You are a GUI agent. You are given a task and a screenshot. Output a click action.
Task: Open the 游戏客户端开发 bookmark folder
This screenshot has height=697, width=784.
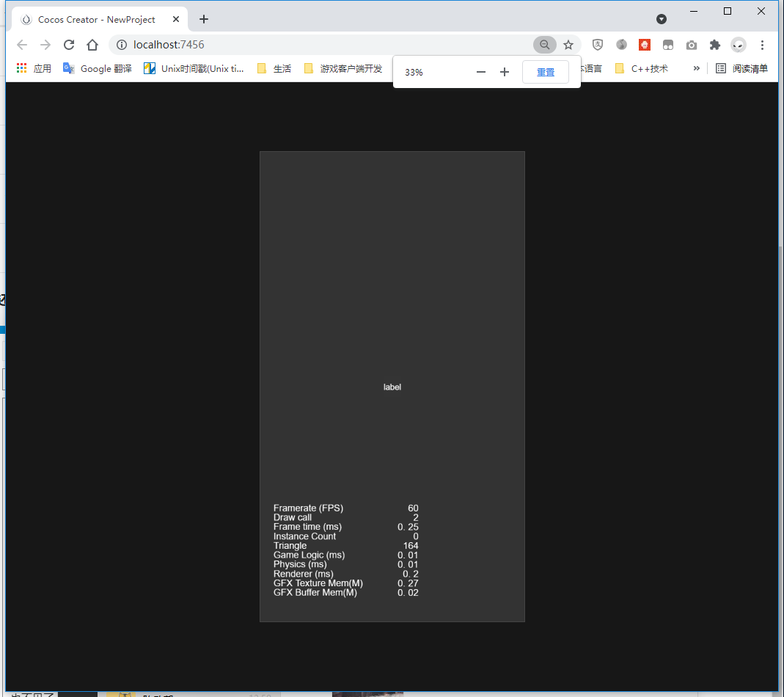(343, 68)
